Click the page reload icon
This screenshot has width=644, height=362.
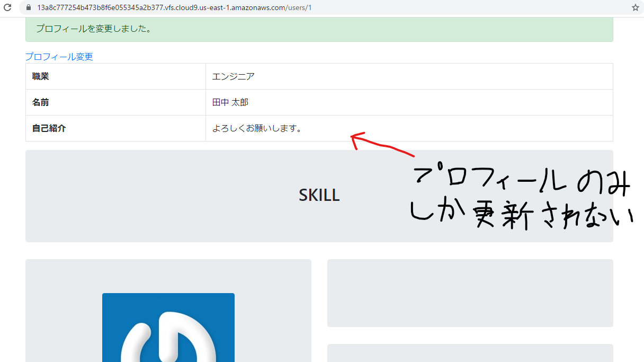tap(7, 7)
